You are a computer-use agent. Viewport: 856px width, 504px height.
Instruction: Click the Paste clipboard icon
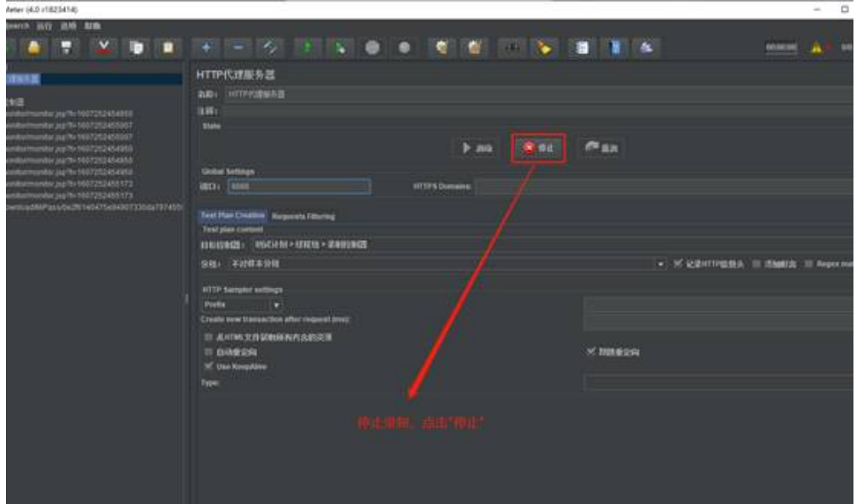(168, 48)
